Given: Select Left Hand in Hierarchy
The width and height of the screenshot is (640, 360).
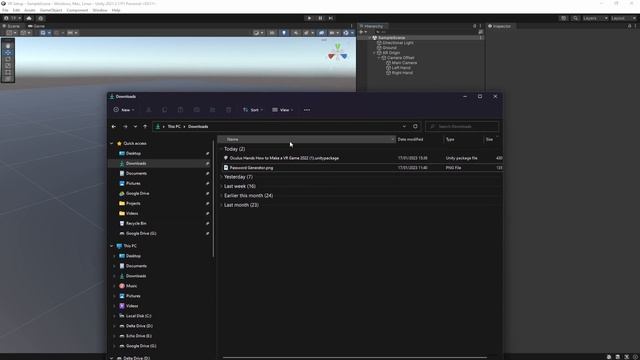Looking at the screenshot, I should click(x=401, y=68).
